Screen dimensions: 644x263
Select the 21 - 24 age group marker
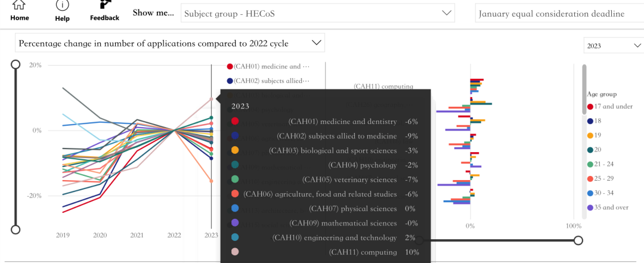click(590, 164)
